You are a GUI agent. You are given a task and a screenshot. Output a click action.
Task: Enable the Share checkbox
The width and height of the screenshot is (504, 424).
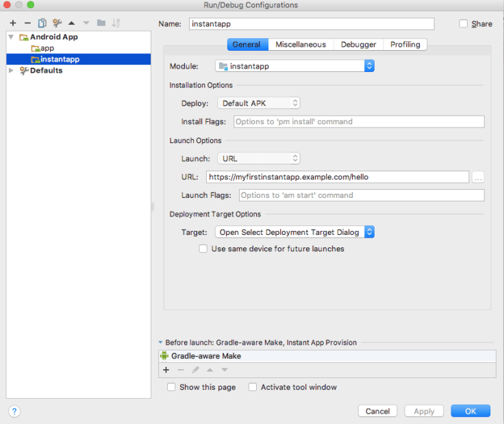point(464,24)
